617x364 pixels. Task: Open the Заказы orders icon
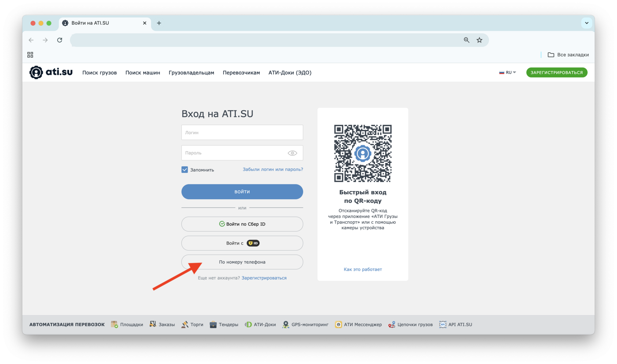point(153,324)
